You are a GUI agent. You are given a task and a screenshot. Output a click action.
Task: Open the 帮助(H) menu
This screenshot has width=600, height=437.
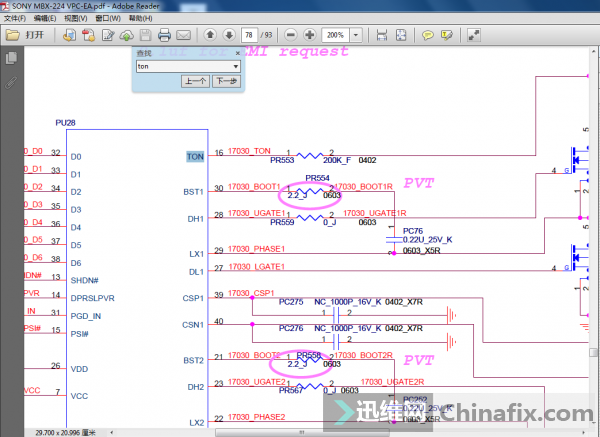tap(140, 18)
